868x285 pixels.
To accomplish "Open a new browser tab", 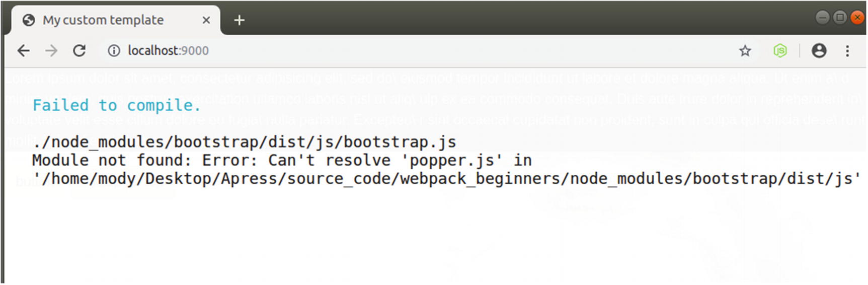I will click(240, 20).
